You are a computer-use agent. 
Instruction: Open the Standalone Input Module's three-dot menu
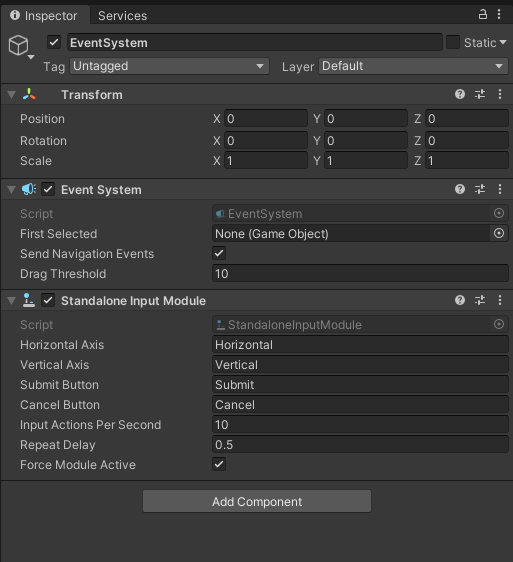point(500,300)
